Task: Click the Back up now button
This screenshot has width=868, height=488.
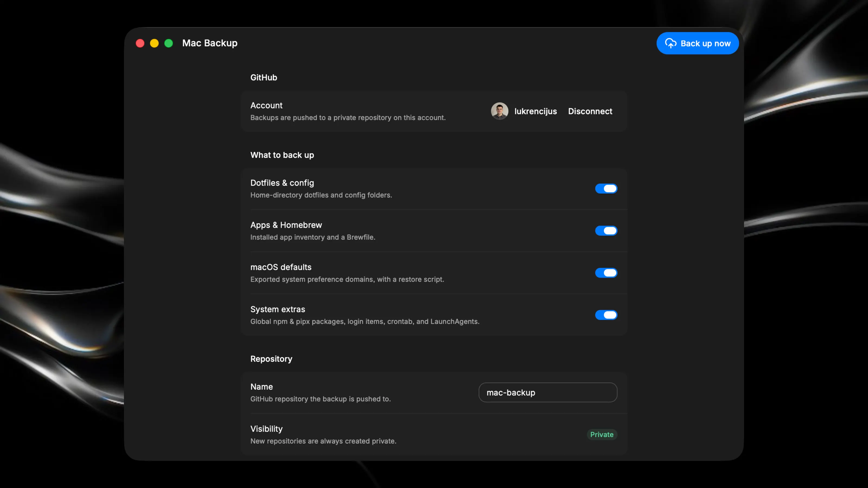Action: tap(697, 43)
